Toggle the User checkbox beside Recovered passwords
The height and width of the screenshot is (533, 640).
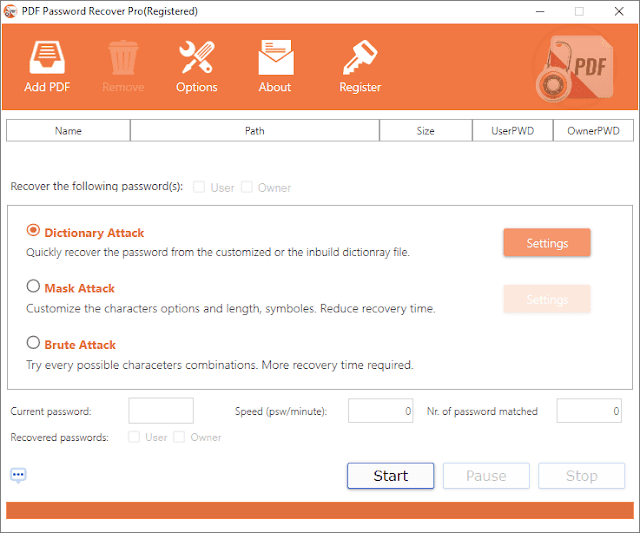click(133, 437)
